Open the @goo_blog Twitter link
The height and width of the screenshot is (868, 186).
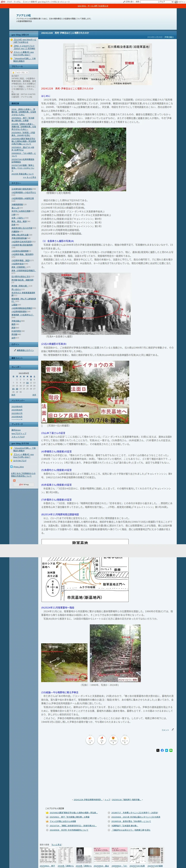click(19, 467)
